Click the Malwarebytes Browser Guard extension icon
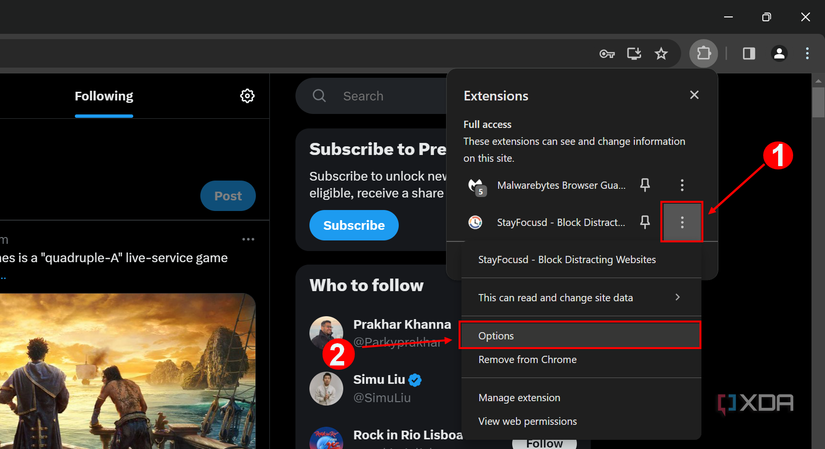The width and height of the screenshot is (825, 449). pyautogui.click(x=477, y=186)
